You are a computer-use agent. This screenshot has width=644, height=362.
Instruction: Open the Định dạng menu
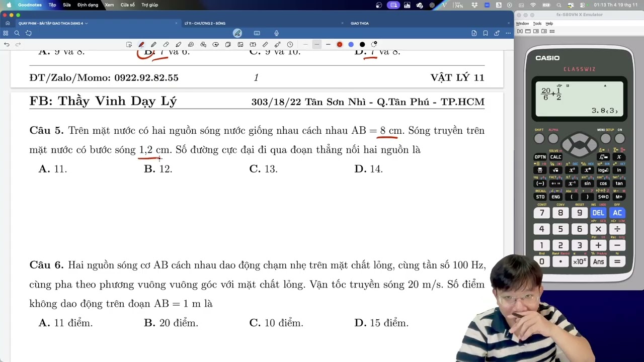tap(88, 5)
